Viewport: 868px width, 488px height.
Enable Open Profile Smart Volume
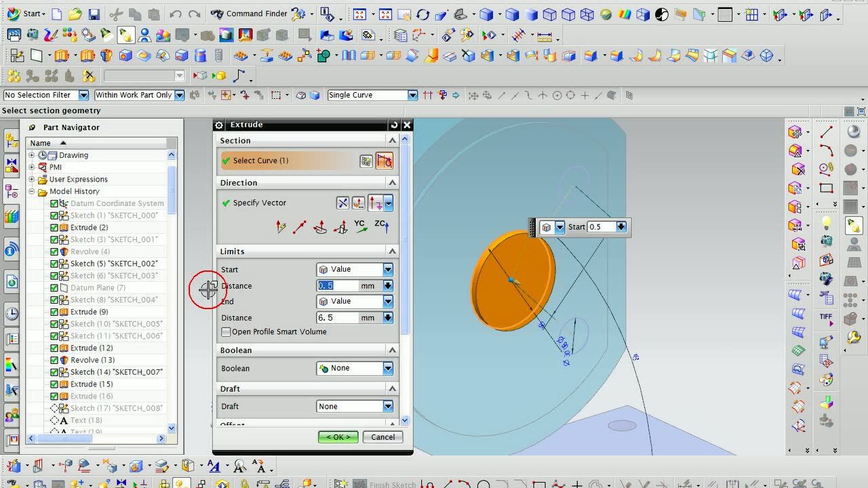(x=226, y=331)
